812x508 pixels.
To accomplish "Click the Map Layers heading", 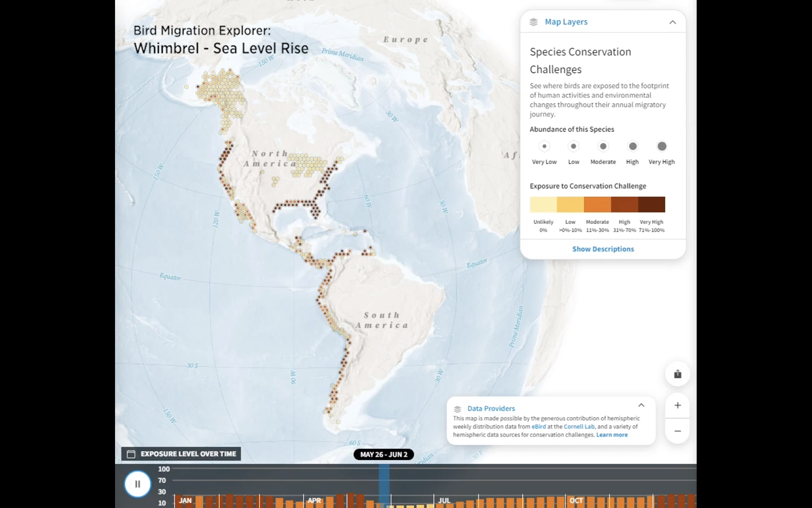I will pos(566,22).
